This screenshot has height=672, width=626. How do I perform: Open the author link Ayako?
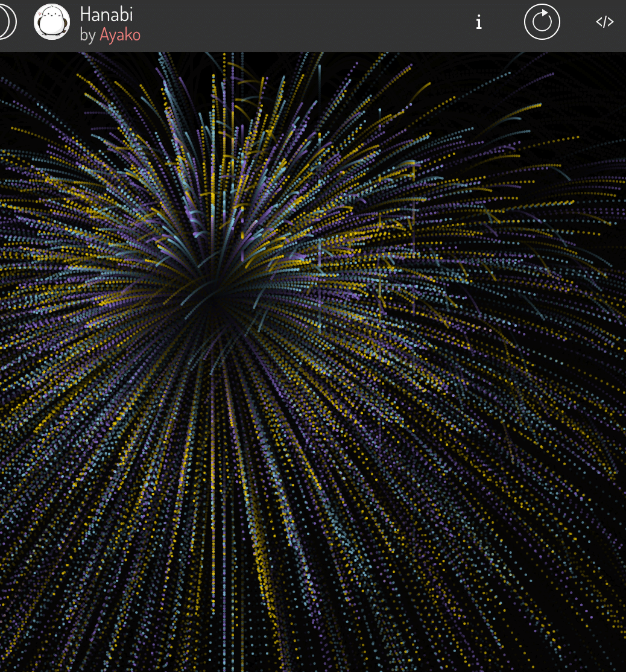120,35
